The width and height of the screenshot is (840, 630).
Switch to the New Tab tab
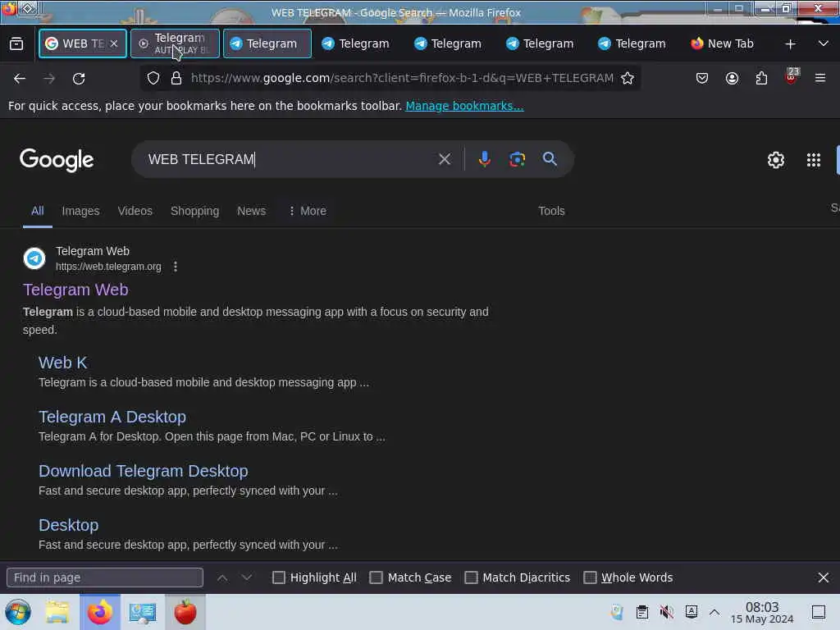[x=722, y=43]
